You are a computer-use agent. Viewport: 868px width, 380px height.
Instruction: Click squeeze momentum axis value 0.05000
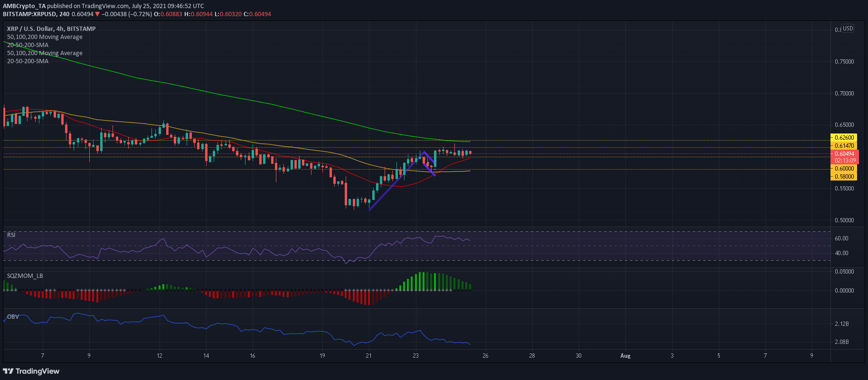(844, 272)
